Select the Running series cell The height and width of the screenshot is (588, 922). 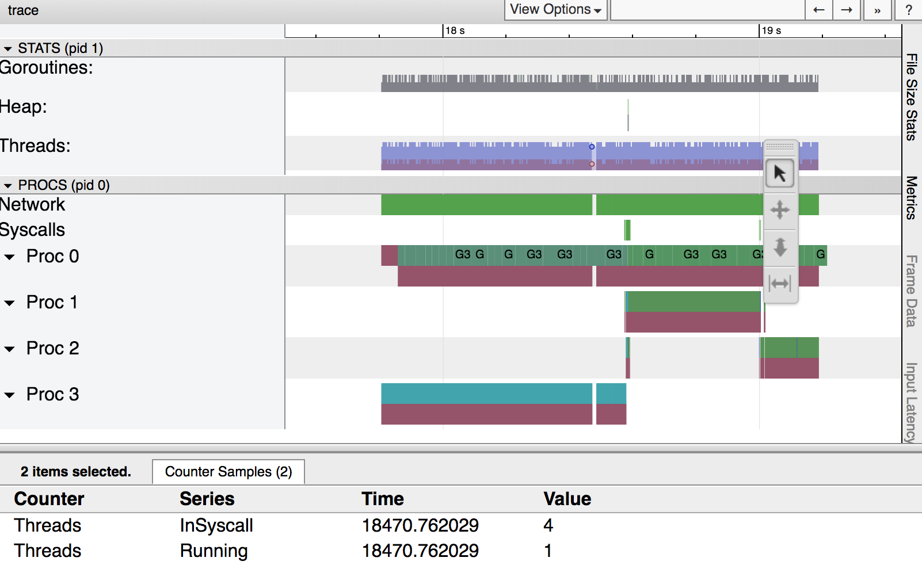tap(214, 551)
